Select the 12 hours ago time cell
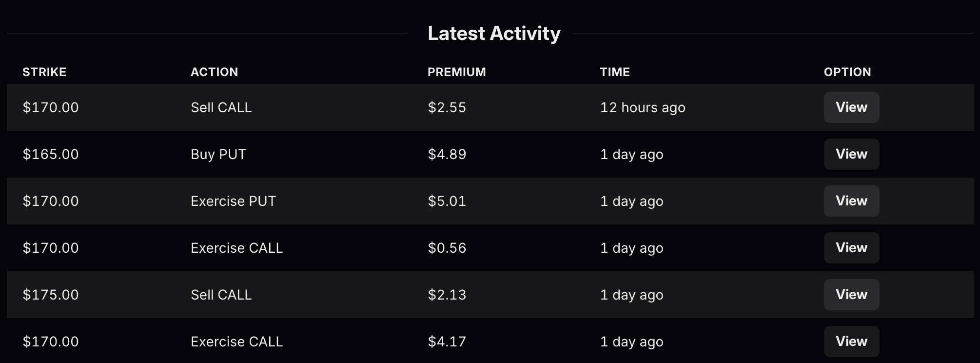980x363 pixels. 642,107
